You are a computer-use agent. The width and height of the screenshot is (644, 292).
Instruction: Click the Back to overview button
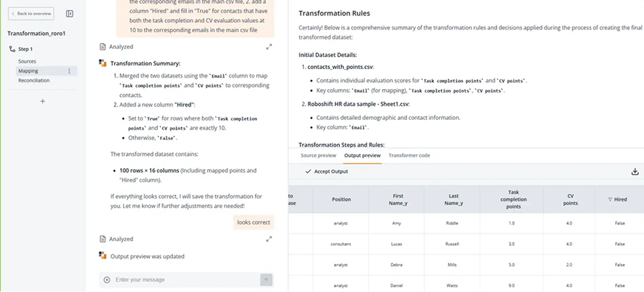tap(32, 13)
